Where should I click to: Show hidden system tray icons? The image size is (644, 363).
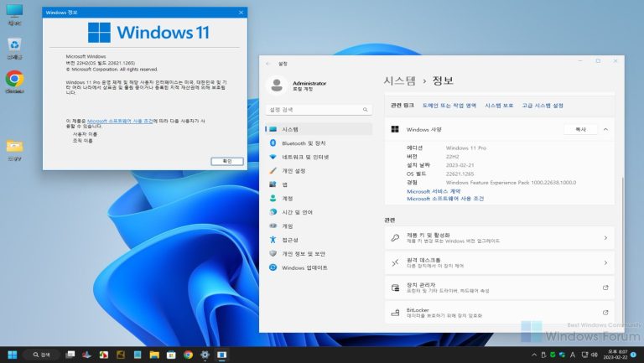(x=534, y=355)
